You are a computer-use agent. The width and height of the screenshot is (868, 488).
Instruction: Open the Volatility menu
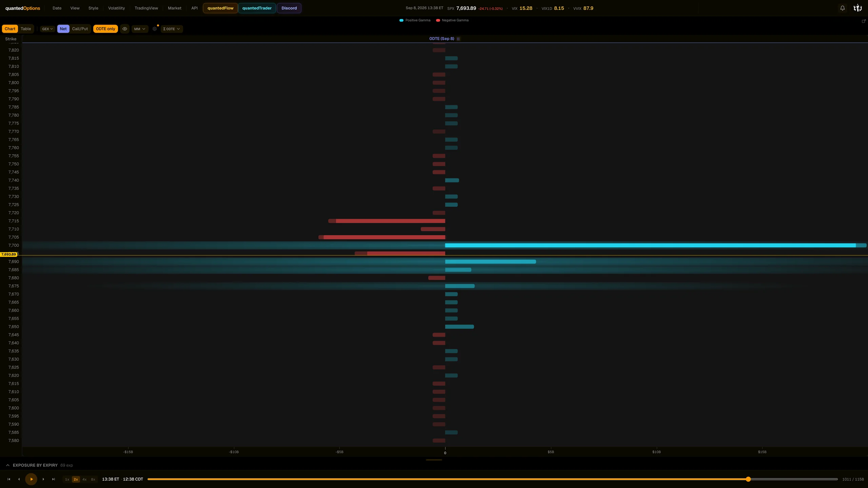coord(116,8)
